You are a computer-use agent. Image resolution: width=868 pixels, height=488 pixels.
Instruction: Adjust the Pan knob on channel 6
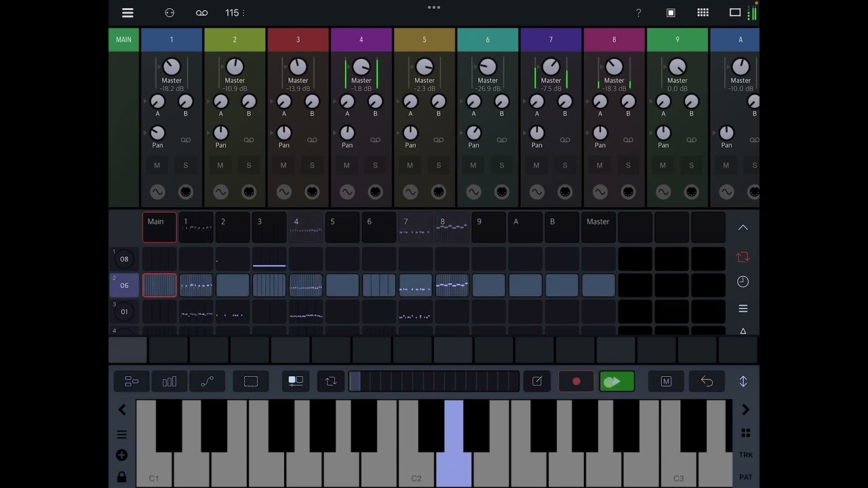tap(474, 133)
